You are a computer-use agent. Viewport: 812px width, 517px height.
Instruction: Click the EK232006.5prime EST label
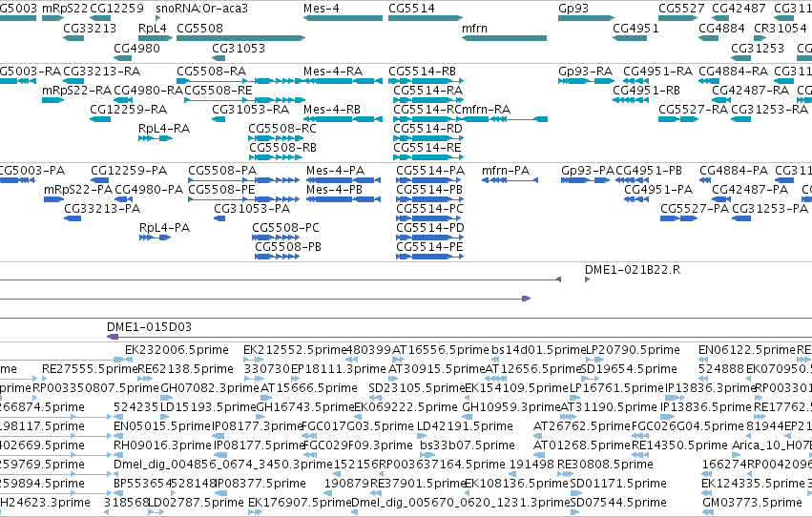click(177, 350)
